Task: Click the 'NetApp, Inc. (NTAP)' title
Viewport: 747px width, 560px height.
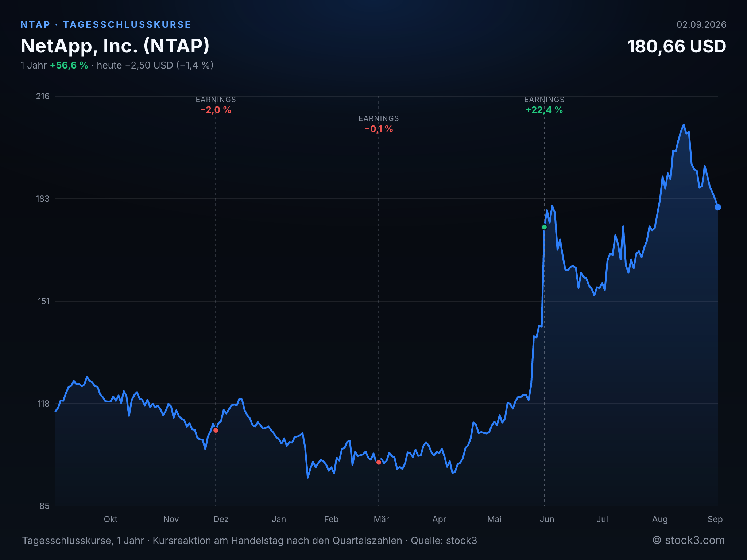Action: pyautogui.click(x=115, y=46)
